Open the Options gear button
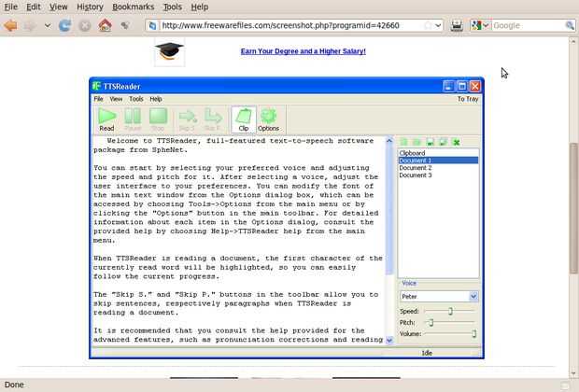The height and width of the screenshot is (392, 579). (x=268, y=119)
